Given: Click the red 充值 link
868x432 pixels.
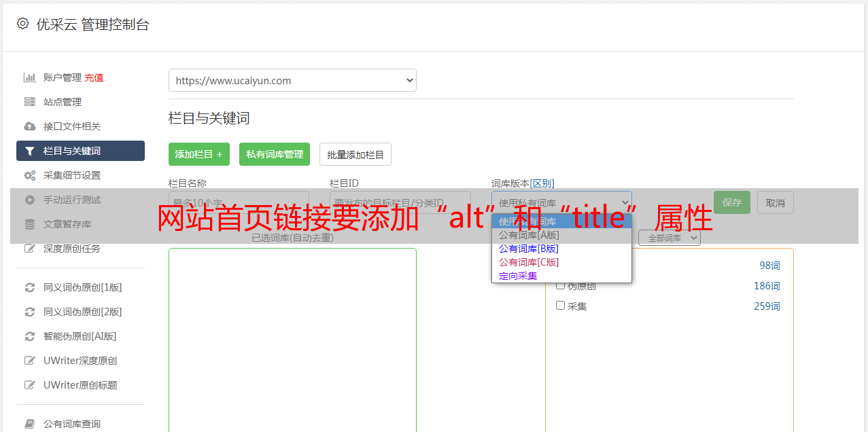Looking at the screenshot, I should tap(94, 77).
